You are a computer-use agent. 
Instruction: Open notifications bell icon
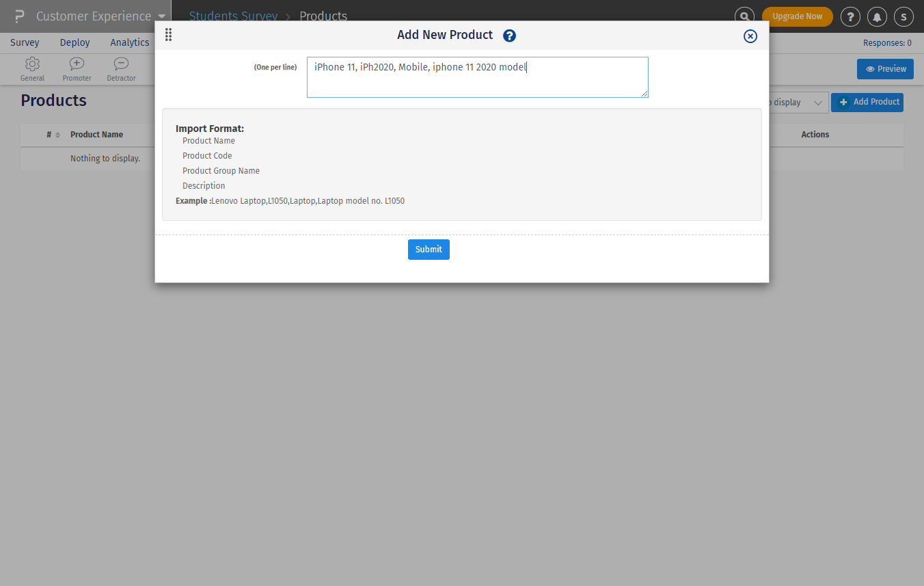click(x=877, y=16)
